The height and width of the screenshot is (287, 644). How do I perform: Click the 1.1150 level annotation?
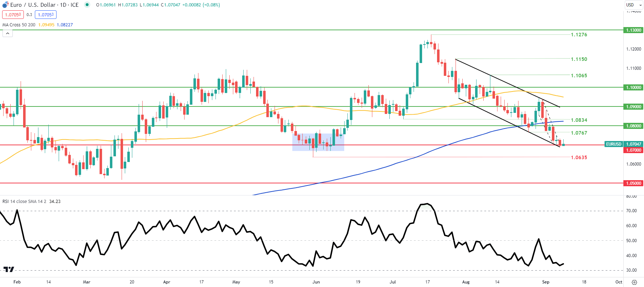click(x=579, y=59)
